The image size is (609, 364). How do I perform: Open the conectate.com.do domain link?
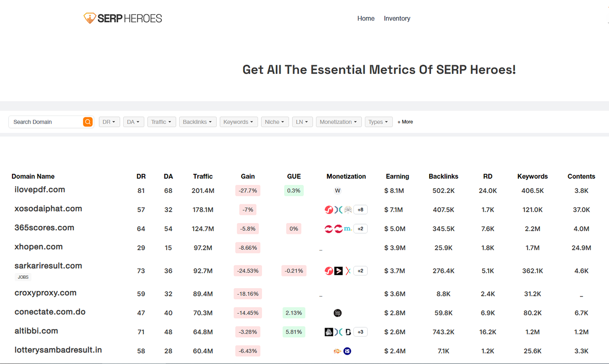(50, 312)
